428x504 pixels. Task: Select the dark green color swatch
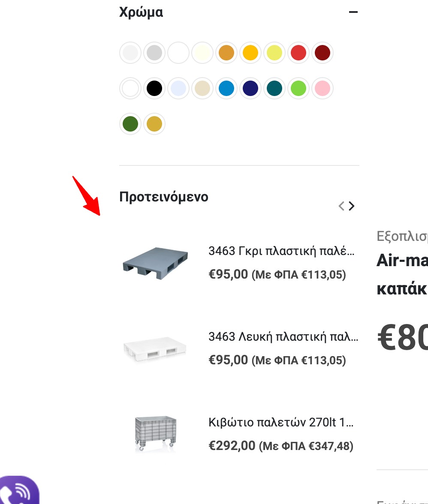130,124
